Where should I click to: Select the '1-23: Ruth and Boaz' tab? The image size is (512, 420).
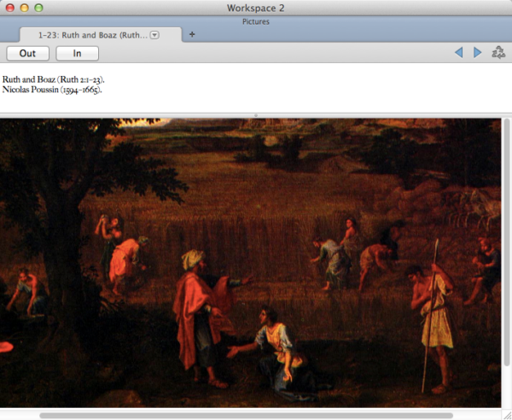[101, 35]
